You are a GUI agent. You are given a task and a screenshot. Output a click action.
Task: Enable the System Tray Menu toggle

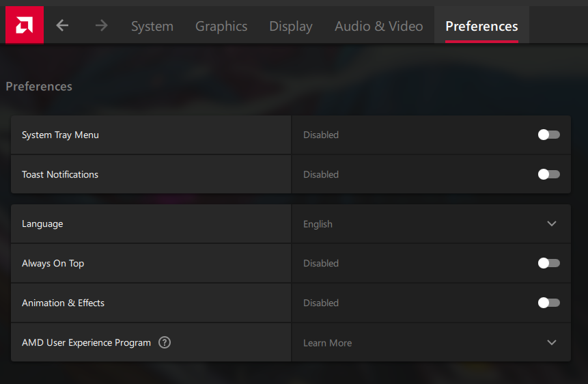[x=548, y=135]
